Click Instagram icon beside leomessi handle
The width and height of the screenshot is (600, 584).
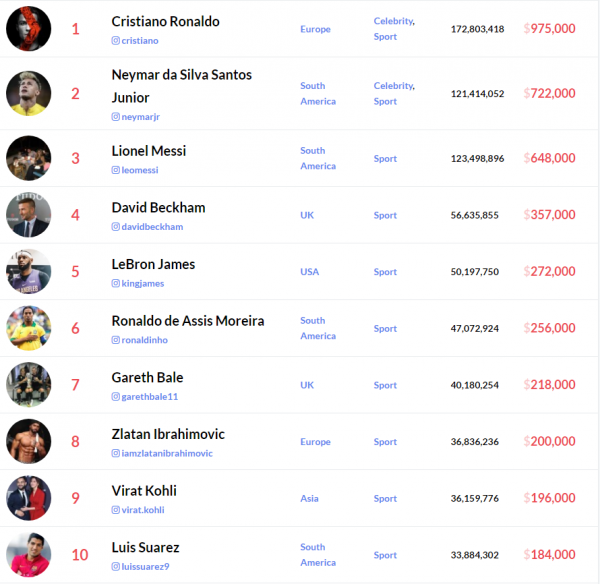coord(116,170)
